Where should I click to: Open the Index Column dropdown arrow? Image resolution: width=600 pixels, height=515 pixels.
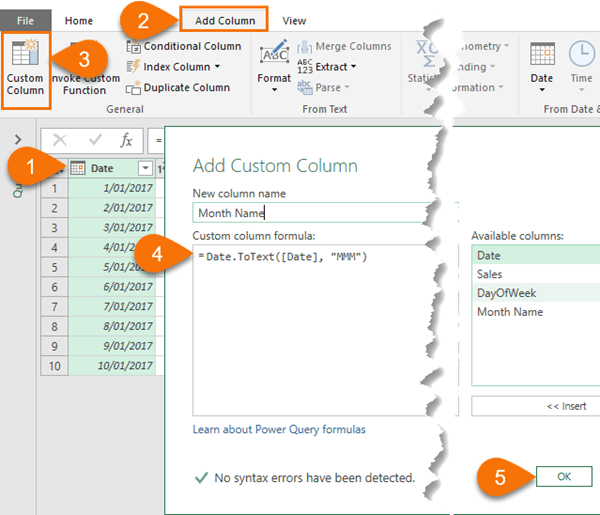point(217,67)
